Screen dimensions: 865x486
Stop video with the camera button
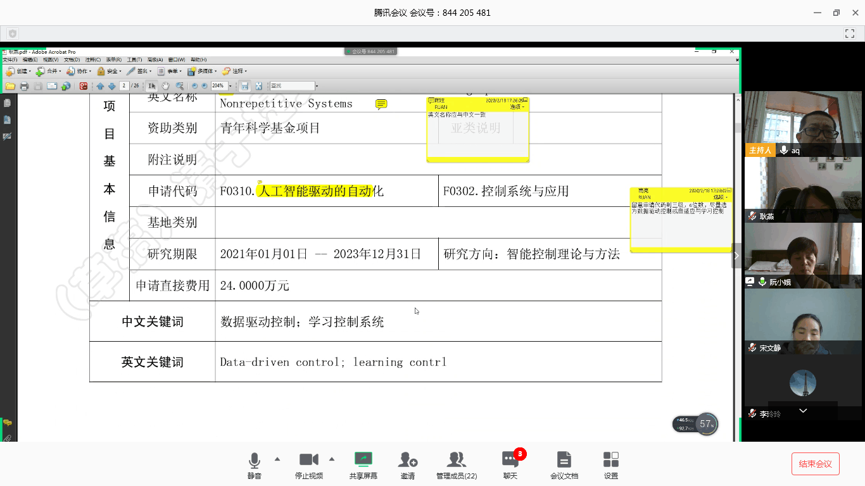click(x=309, y=462)
